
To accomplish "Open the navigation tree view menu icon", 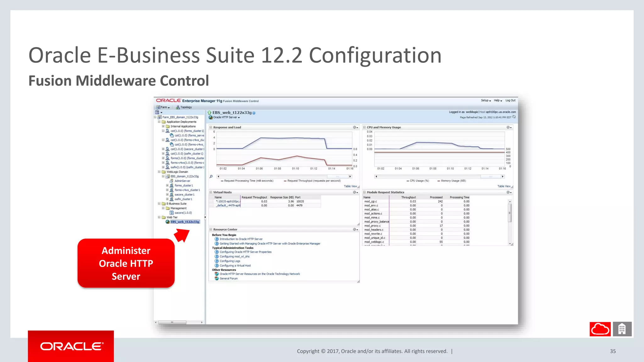I will point(159,112).
